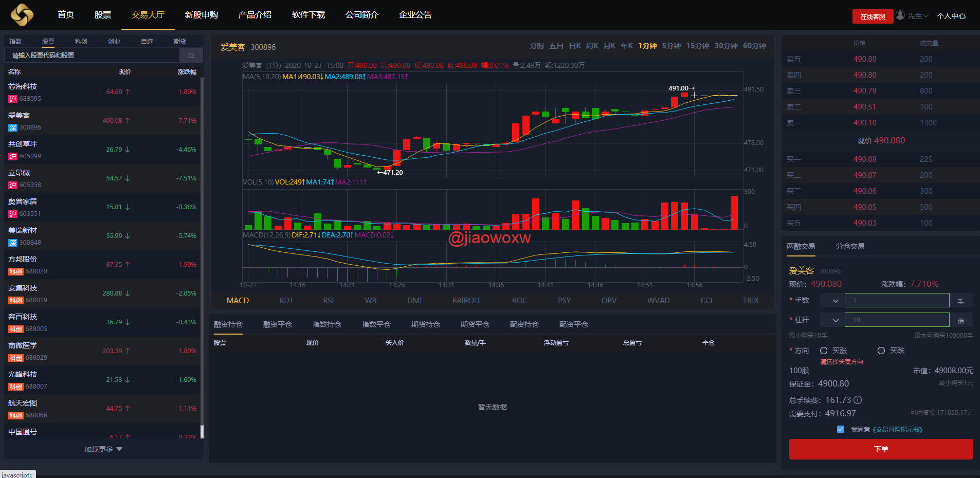
Task: Switch indicator to KDJ
Action: [286, 301]
